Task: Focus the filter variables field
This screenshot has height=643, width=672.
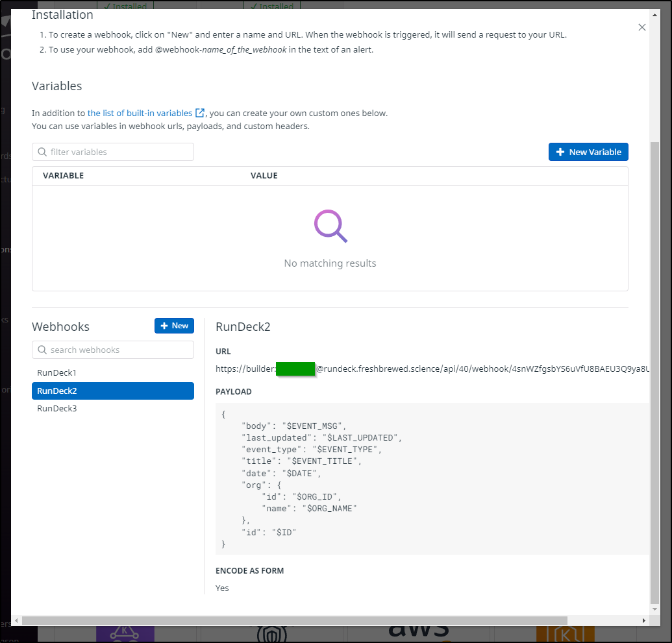Action: coord(113,152)
